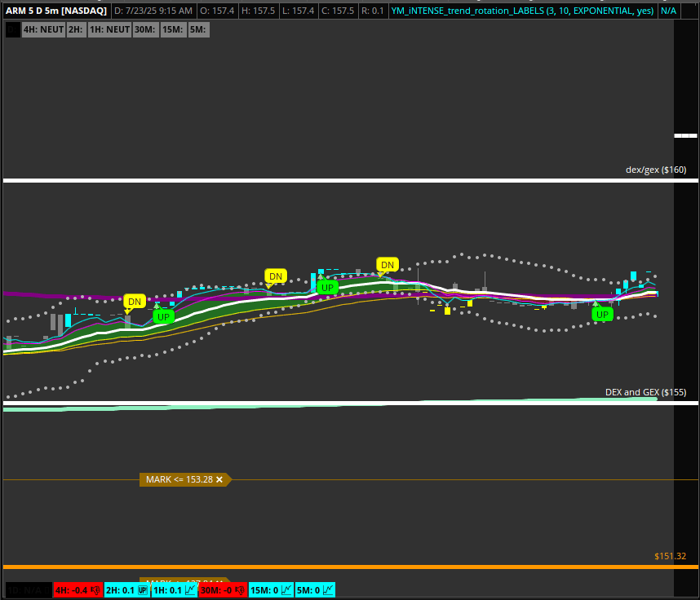Screen dimensions: 700x600
Task: Click the top 2H: label
Action: [x=77, y=29]
